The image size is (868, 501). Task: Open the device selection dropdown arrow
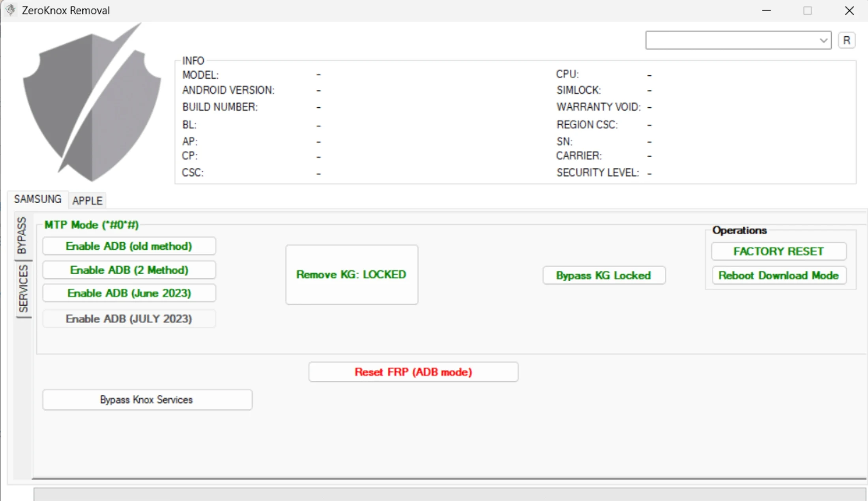[x=823, y=40]
